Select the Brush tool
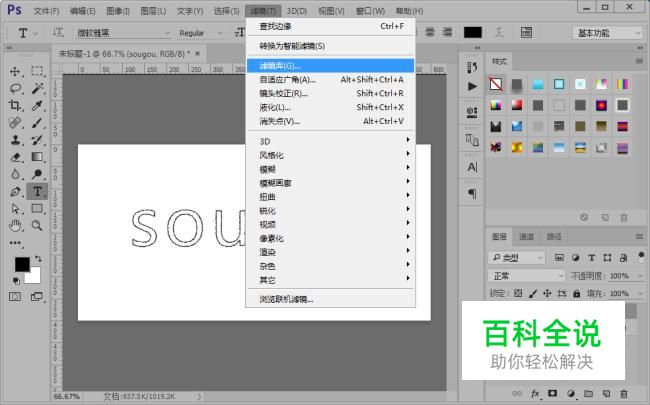Viewport: 650px width, 405px height. tap(37, 123)
